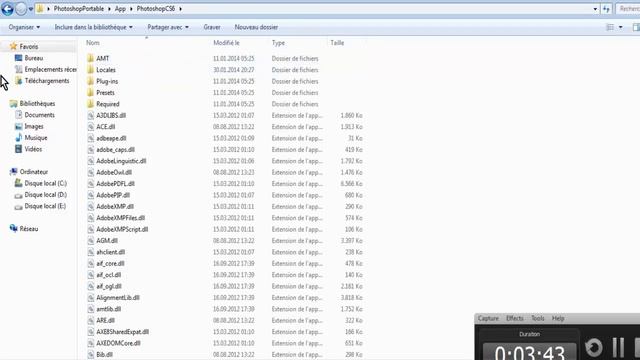Viewport: 640px width, 360px height.
Task: Select the AdobePDFL.dll file name
Action: pyautogui.click(x=115, y=184)
